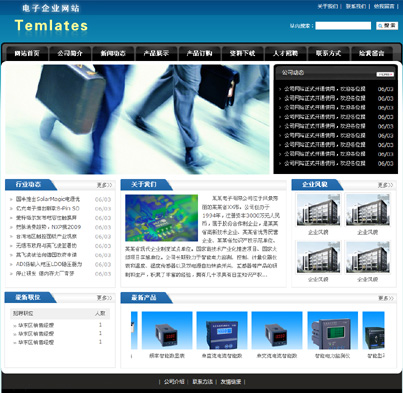Open the 网站首页 navigation tab
This screenshot has width=403, height=393.
pyautogui.click(x=27, y=53)
